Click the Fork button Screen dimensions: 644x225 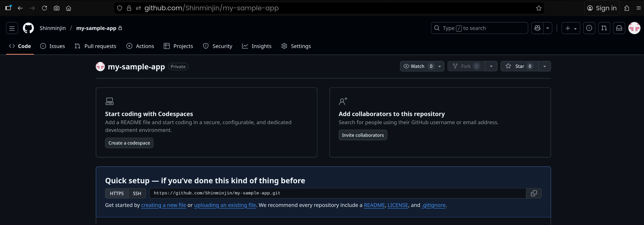(466, 66)
